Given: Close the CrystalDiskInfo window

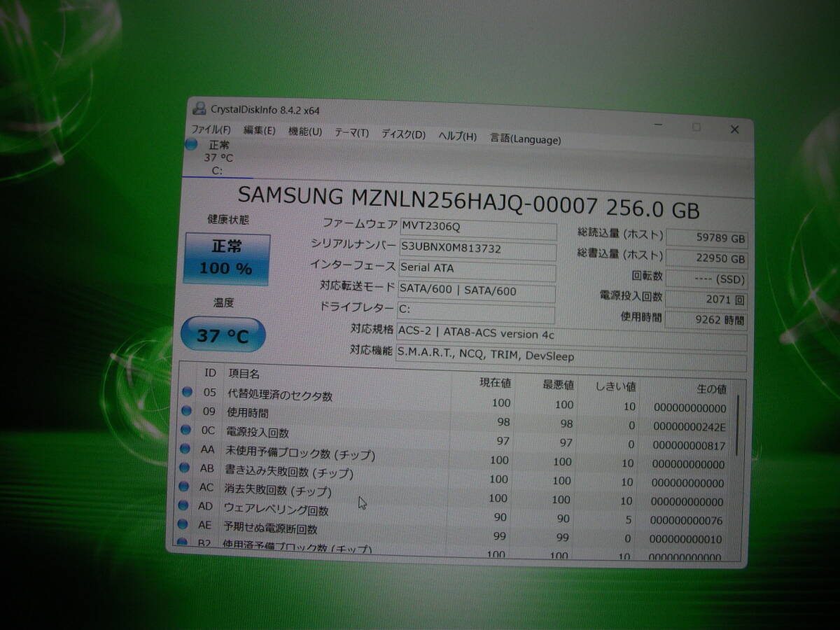Looking at the screenshot, I should (x=734, y=129).
